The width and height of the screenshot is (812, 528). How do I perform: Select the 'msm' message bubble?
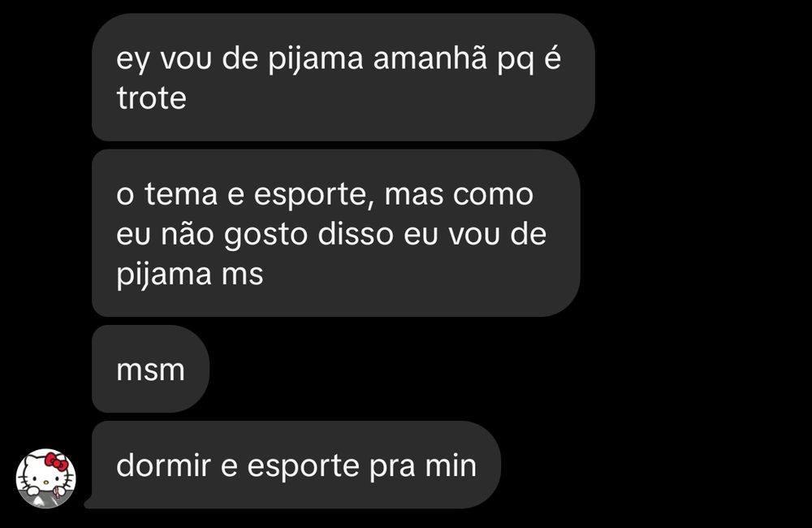tap(151, 369)
